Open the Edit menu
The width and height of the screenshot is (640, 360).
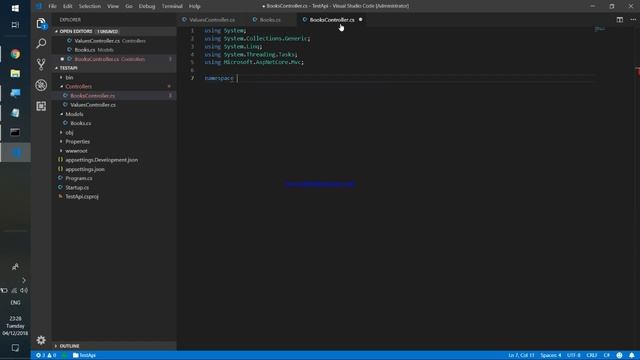tap(67, 6)
